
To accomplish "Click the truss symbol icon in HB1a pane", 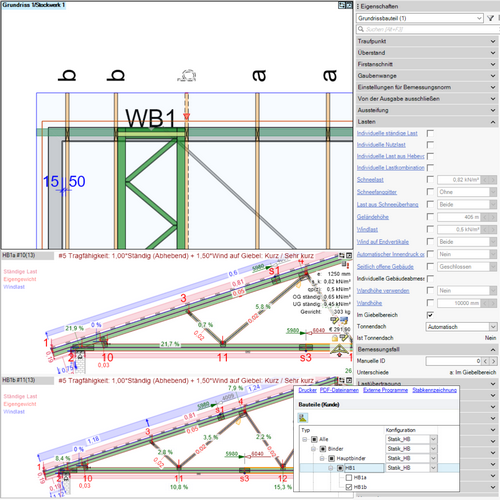I will (x=339, y=350).
